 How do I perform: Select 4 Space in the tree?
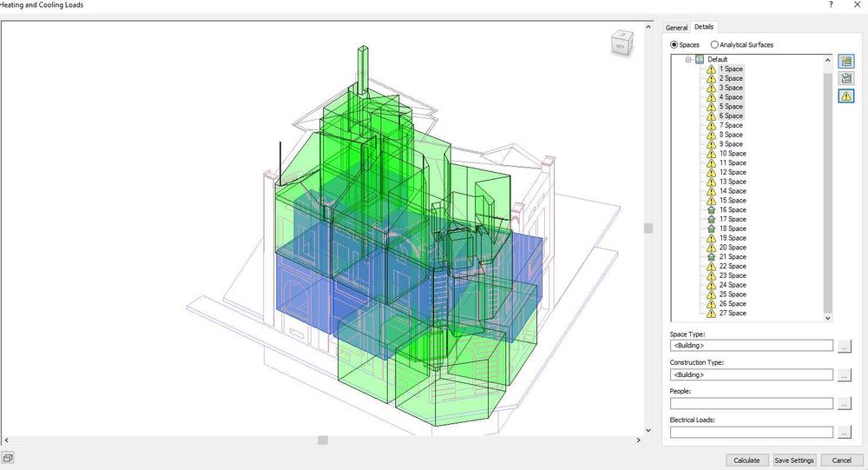[x=731, y=97]
